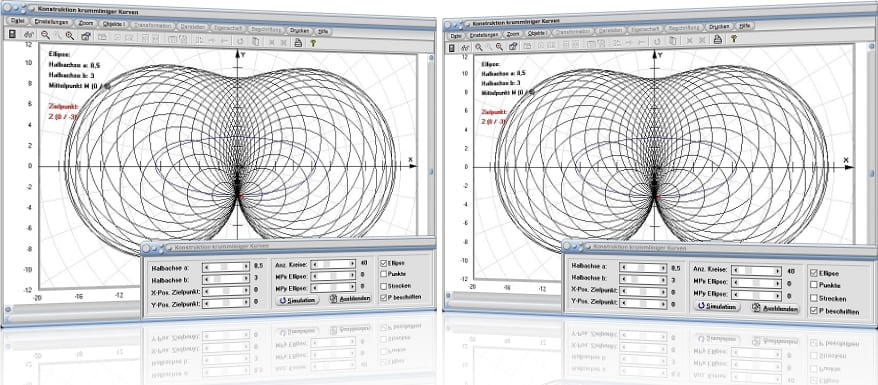Screen dimensions: 878x385
Task: Click the third zoom magnifier in left window toolbar
Action: point(69,35)
